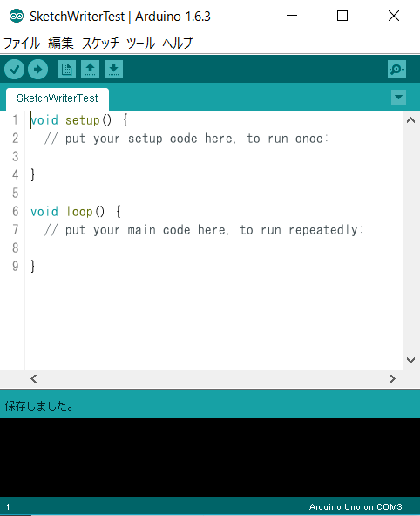Click the Arduino Uno on COM3 status
This screenshot has width=420, height=516.
[x=356, y=506]
